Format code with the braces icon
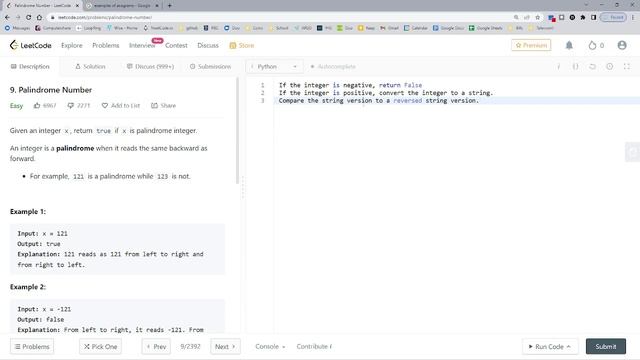Image resolution: width=640 pixels, height=360 pixels. (576, 67)
